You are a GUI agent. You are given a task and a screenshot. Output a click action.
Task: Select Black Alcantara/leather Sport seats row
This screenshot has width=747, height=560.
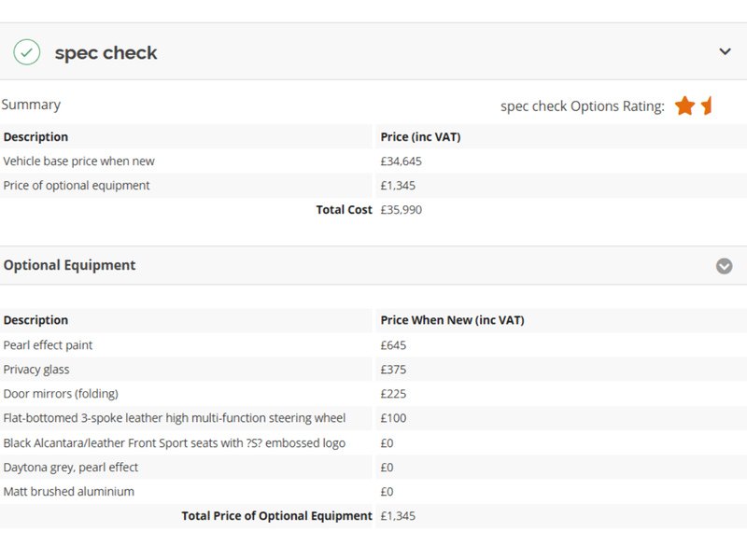(174, 443)
